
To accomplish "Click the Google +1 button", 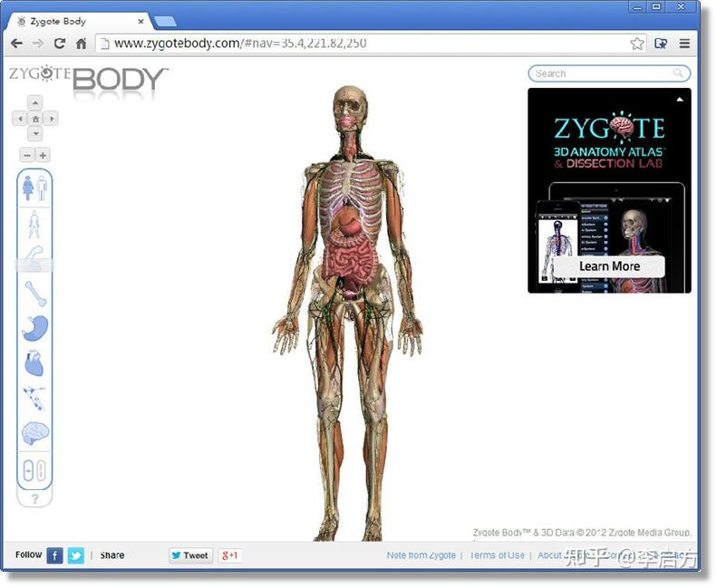I will [229, 555].
